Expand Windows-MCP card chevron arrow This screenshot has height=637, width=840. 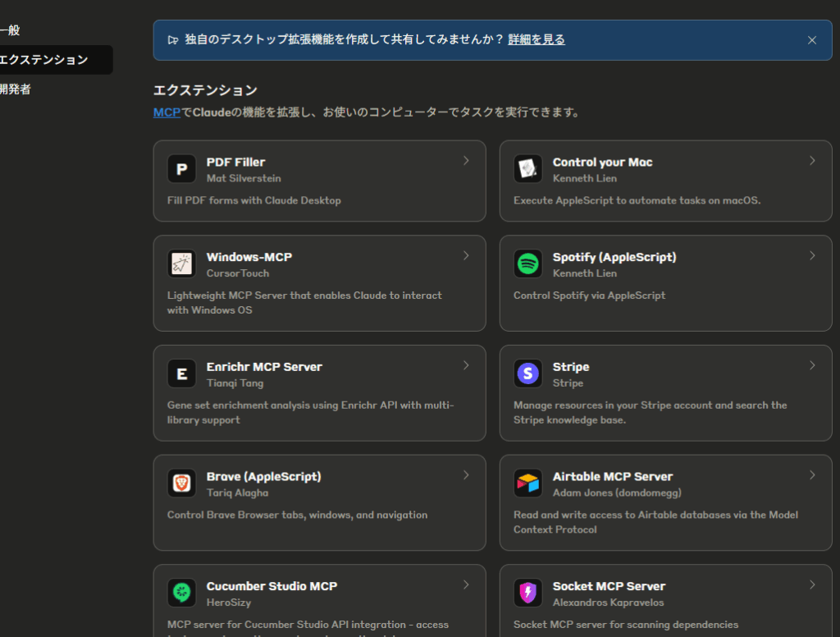pyautogui.click(x=466, y=256)
